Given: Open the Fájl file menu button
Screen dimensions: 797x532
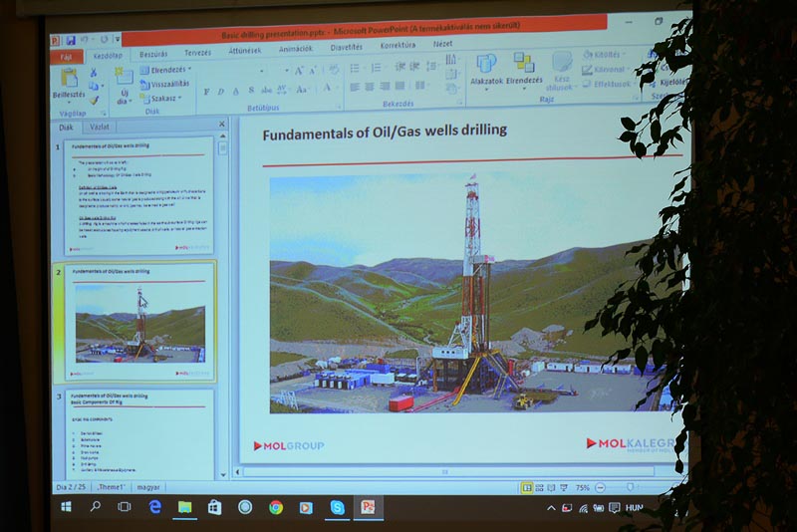Looking at the screenshot, I should tap(66, 57).
